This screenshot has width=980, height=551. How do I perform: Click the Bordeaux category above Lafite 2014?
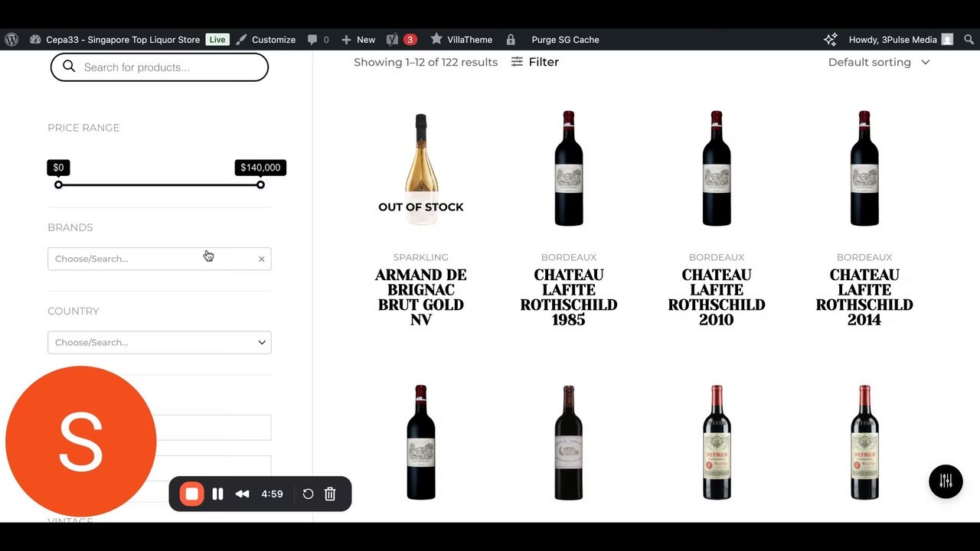864,257
